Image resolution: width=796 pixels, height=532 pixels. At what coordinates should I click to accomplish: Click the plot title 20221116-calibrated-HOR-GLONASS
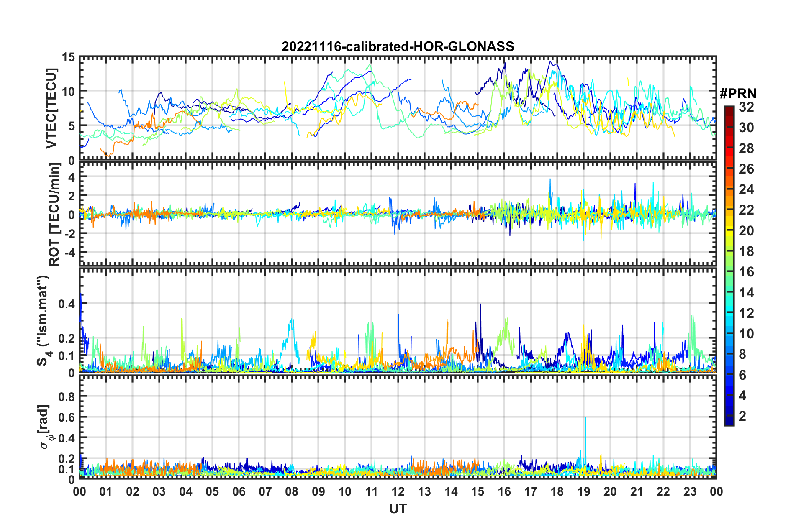pyautogui.click(x=398, y=46)
